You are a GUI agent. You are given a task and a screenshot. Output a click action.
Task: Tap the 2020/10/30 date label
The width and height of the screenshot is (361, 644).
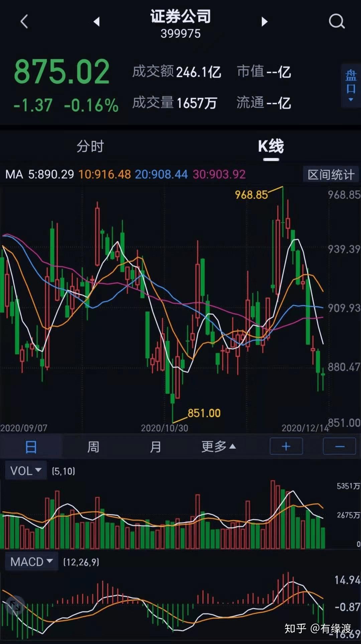coord(164,428)
